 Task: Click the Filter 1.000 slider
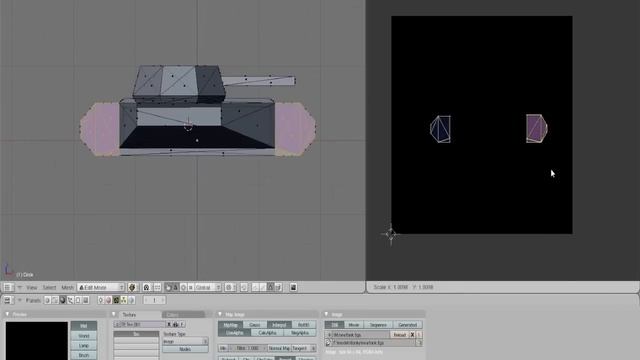tap(248, 348)
